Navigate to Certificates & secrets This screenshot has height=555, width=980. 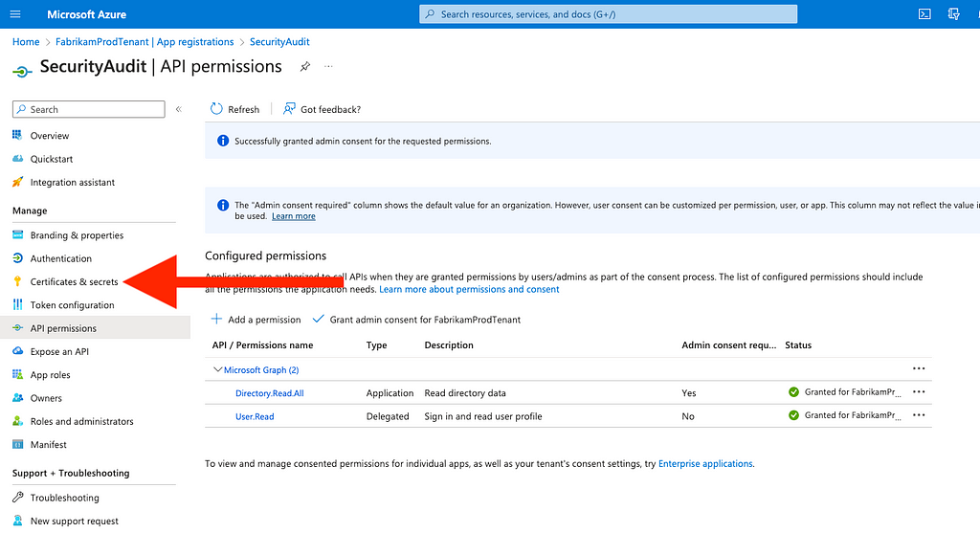75,282
